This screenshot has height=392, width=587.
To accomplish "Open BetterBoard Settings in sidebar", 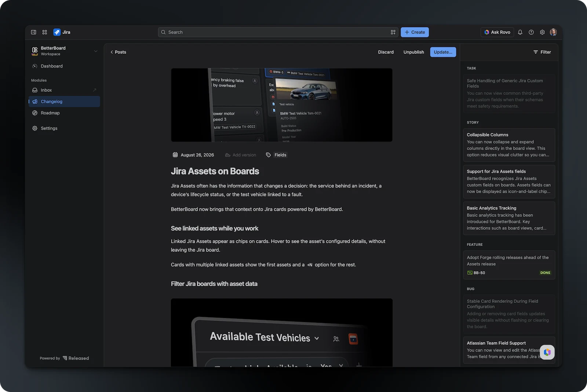I will click(64, 128).
